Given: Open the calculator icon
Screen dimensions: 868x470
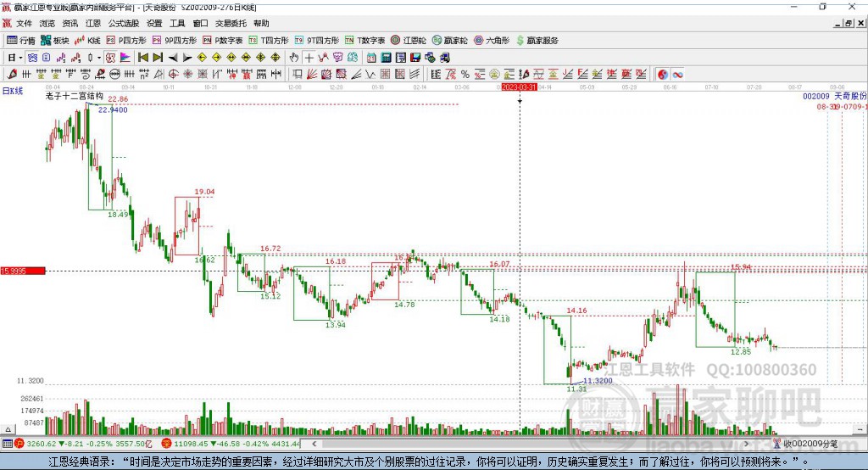Looking at the screenshot, I should [387, 58].
